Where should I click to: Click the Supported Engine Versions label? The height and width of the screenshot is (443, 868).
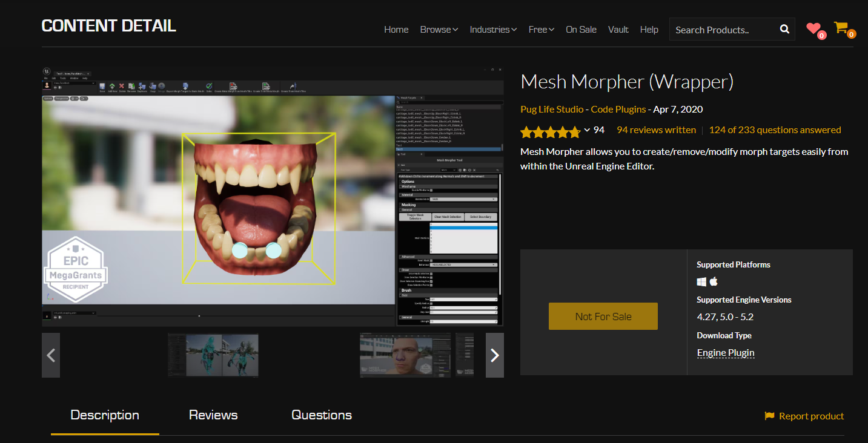[744, 300]
